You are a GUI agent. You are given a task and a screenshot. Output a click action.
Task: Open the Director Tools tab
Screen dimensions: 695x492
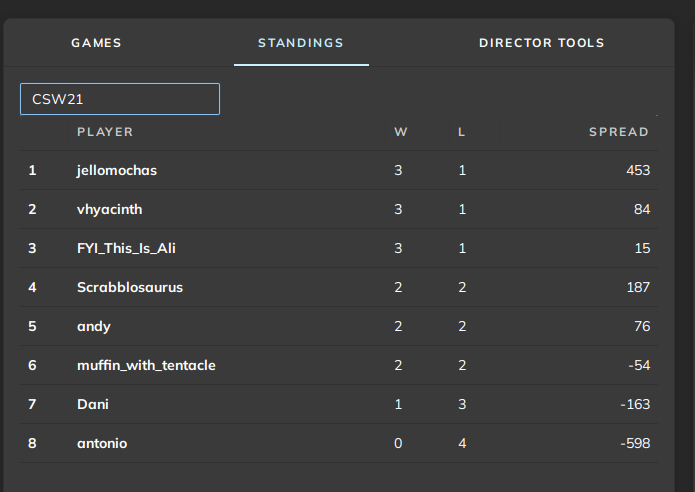541,43
